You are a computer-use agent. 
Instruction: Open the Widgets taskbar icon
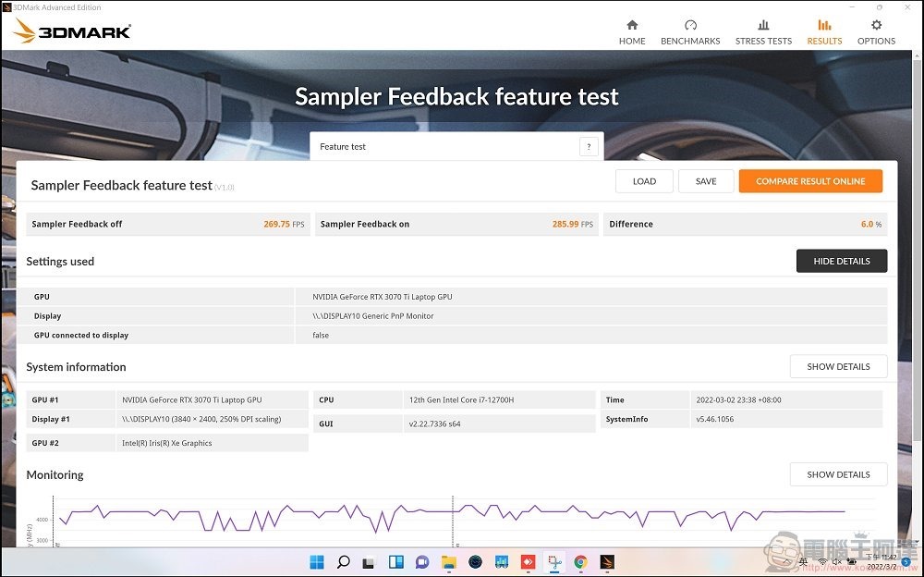pyautogui.click(x=396, y=562)
